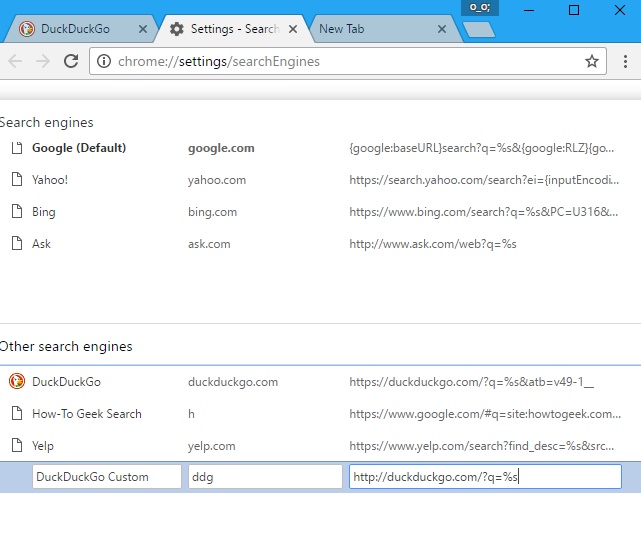Click the yelp.com keyword
This screenshot has width=641, height=550.
coord(211,446)
